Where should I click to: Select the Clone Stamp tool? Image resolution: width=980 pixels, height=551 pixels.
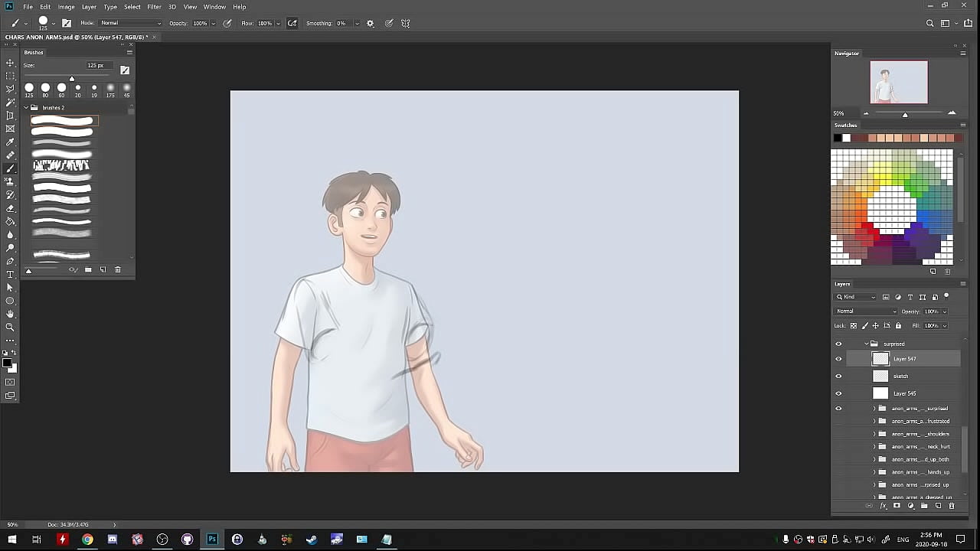(10, 182)
